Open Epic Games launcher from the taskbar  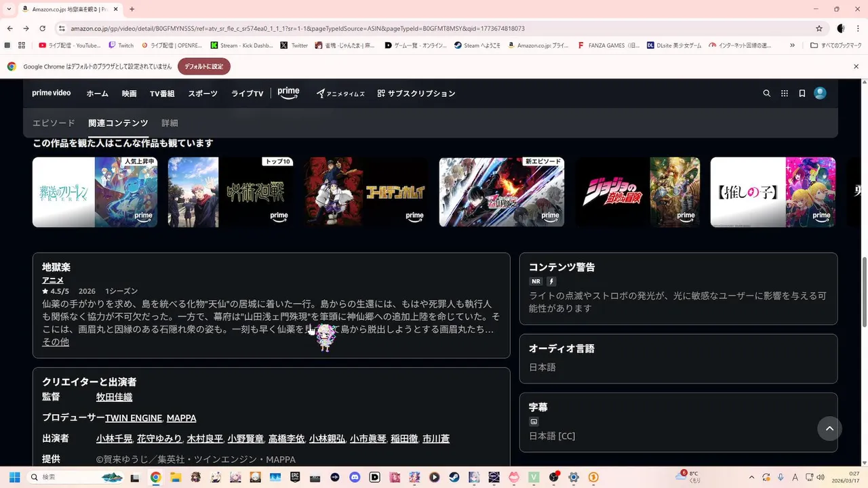tap(295, 477)
